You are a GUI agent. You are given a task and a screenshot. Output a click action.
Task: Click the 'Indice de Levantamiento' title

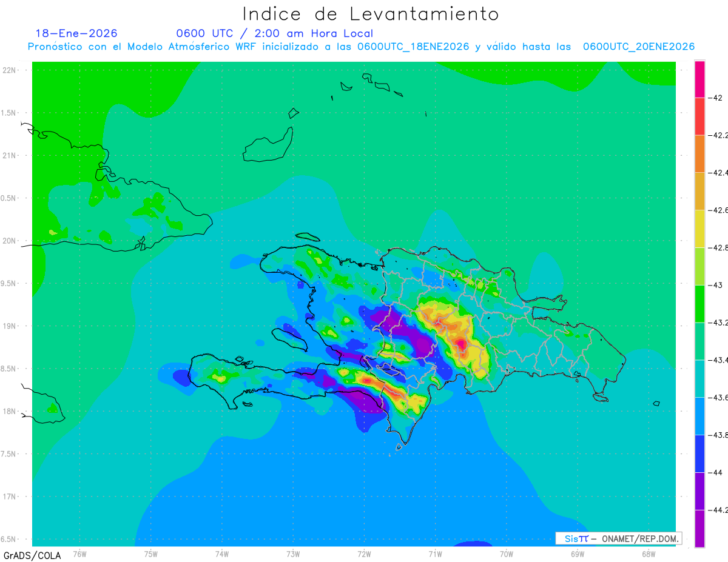[371, 13]
